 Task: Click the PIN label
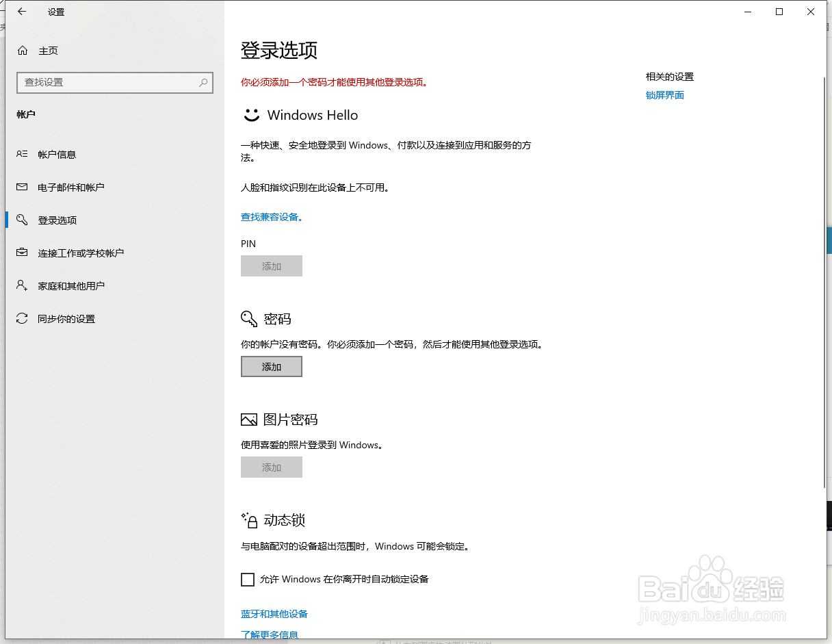(x=248, y=244)
